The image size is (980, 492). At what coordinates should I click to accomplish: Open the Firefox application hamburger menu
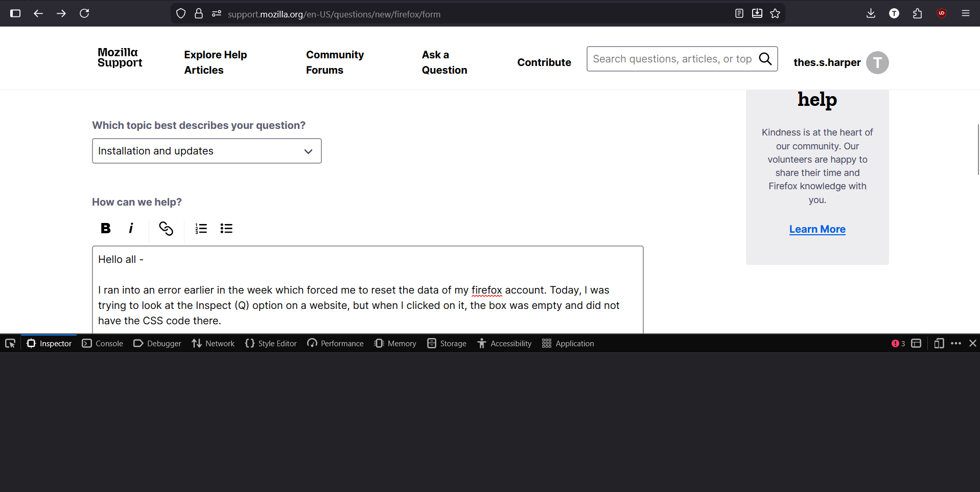966,13
